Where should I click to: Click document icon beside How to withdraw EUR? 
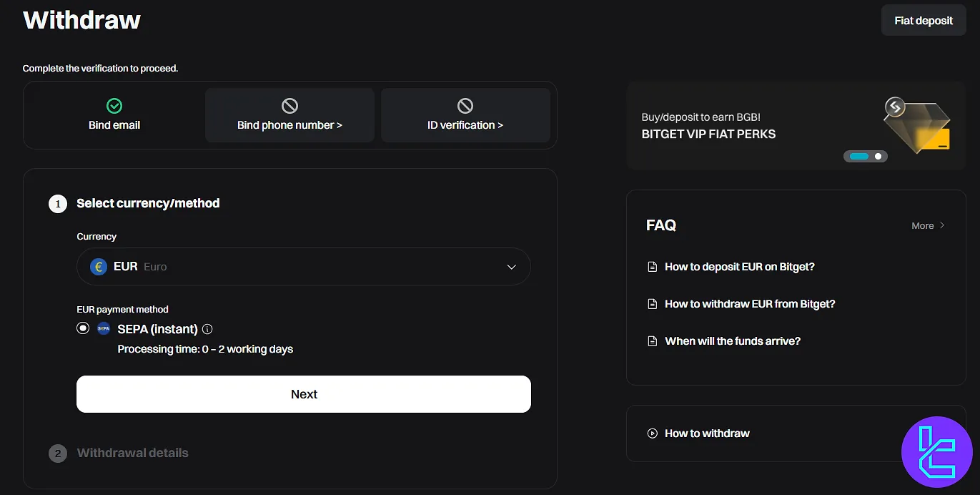point(652,304)
